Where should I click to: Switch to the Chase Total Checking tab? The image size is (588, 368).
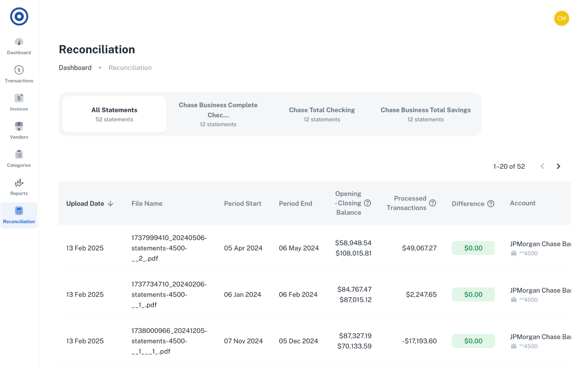(x=322, y=114)
